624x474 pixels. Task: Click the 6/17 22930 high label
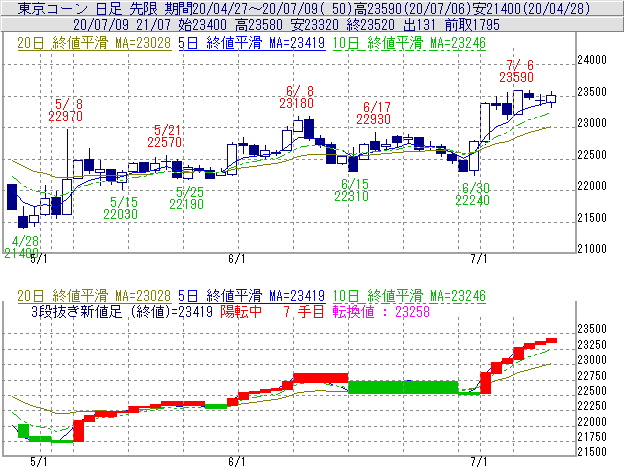pos(373,113)
